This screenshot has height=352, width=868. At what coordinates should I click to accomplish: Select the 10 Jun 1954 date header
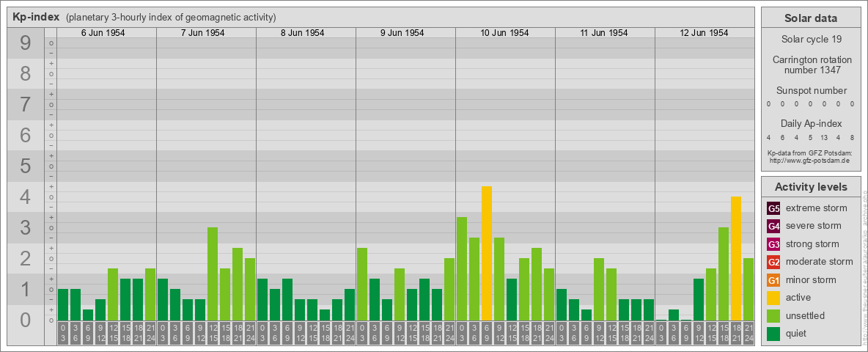click(504, 33)
